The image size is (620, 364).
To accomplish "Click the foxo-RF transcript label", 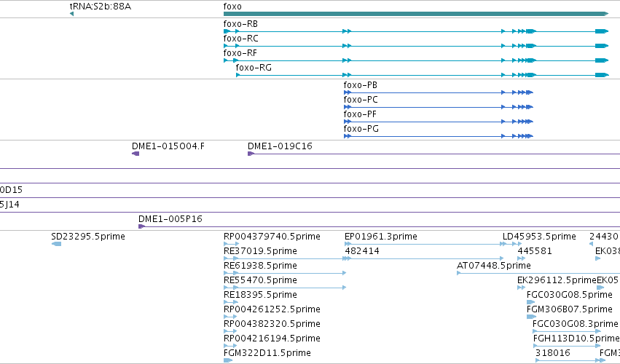I will (240, 53).
